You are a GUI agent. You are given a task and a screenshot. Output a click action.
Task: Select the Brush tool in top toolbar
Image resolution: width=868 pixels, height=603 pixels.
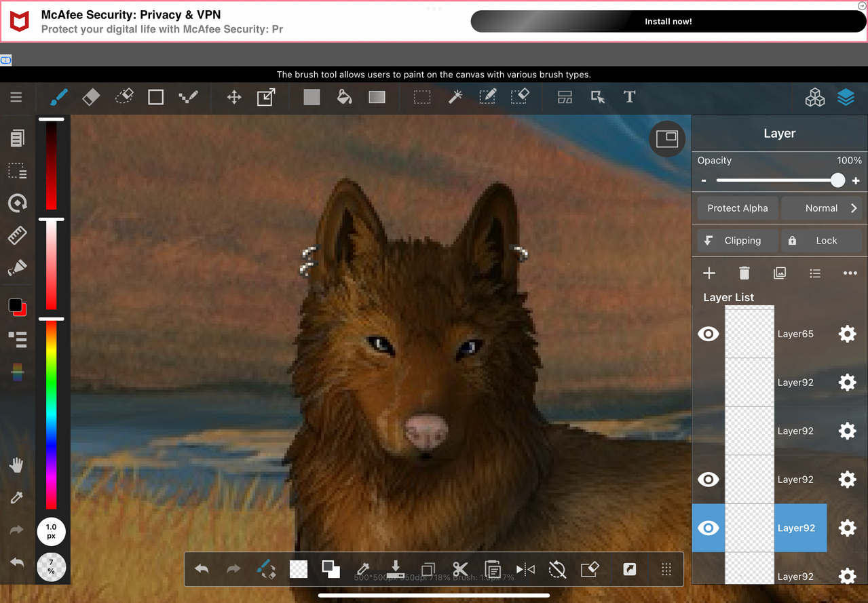pyautogui.click(x=59, y=97)
